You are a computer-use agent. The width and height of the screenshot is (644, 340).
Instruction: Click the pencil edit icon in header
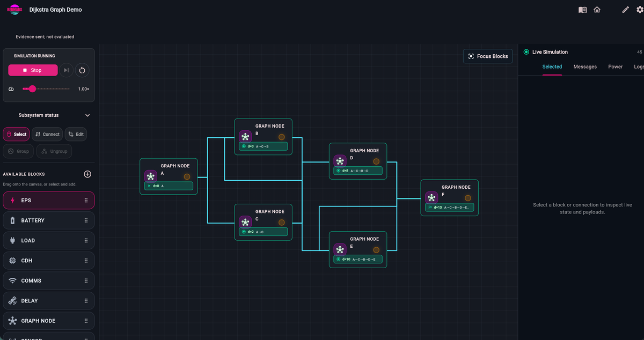[x=625, y=10]
